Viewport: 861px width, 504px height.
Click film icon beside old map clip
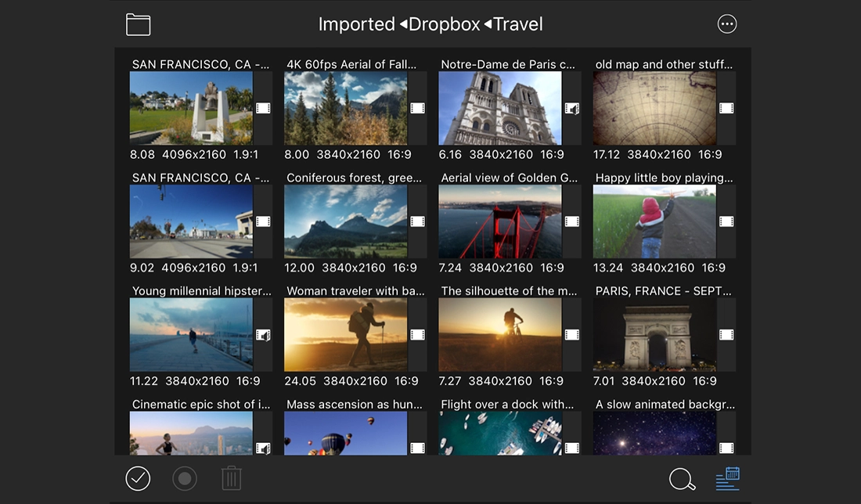(x=726, y=109)
